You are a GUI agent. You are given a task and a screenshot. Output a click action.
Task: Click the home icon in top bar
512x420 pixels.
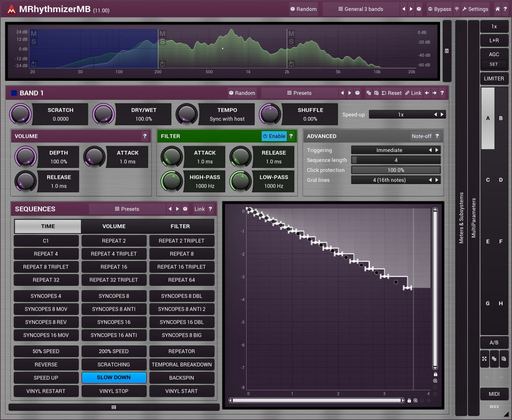pyautogui.click(x=497, y=9)
